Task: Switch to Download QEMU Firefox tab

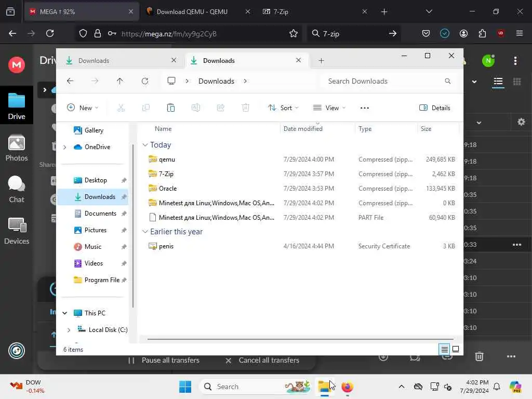Action: [x=198, y=11]
